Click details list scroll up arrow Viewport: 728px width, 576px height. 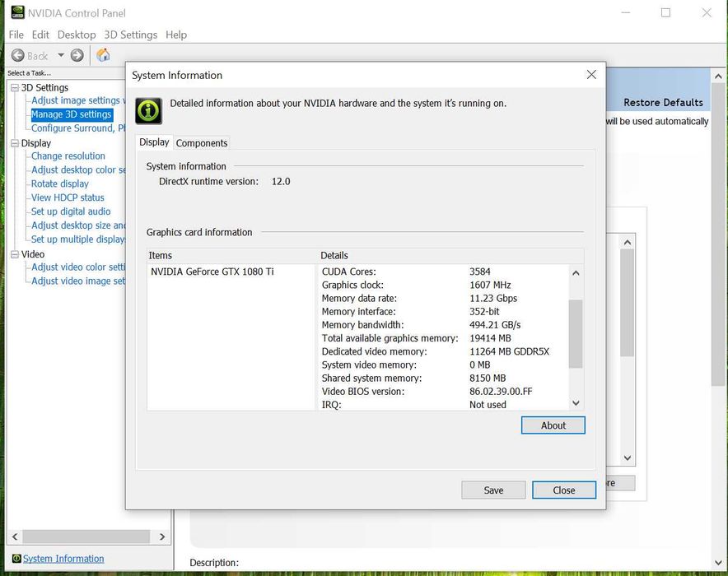(576, 272)
